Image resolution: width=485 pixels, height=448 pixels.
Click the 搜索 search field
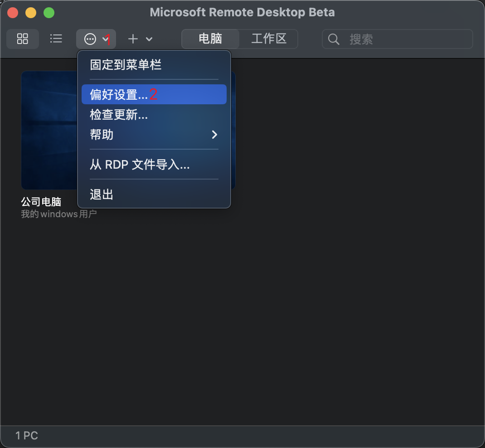[398, 39]
